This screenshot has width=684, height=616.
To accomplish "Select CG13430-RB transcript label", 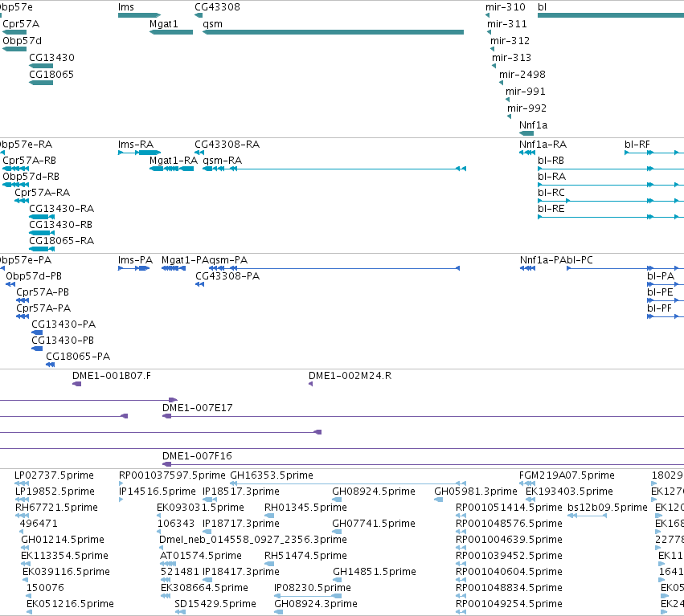I will click(x=60, y=225).
